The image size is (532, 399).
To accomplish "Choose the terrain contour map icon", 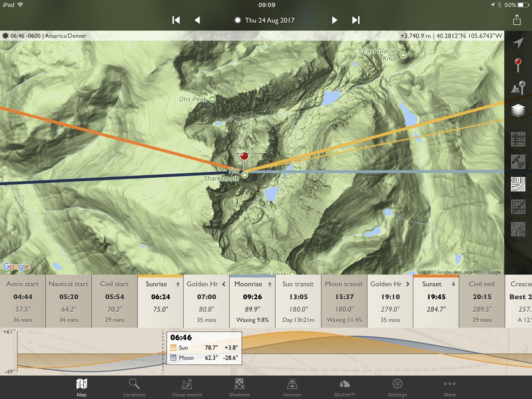I will tap(518, 184).
